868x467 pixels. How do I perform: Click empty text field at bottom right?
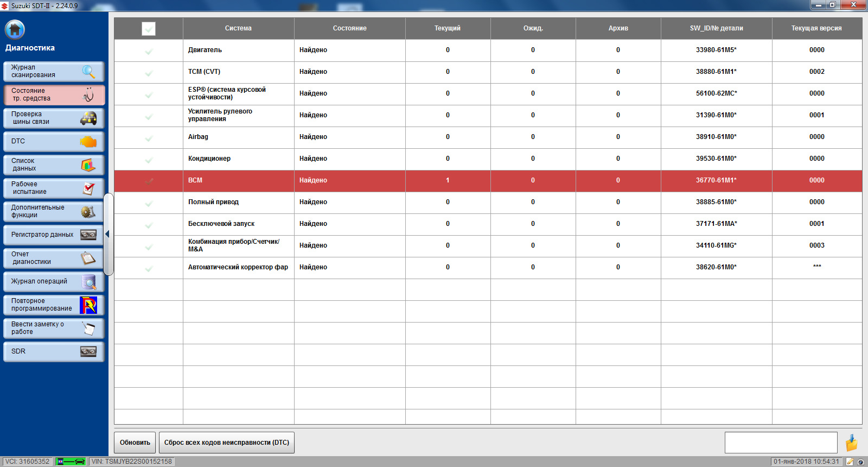point(781,443)
